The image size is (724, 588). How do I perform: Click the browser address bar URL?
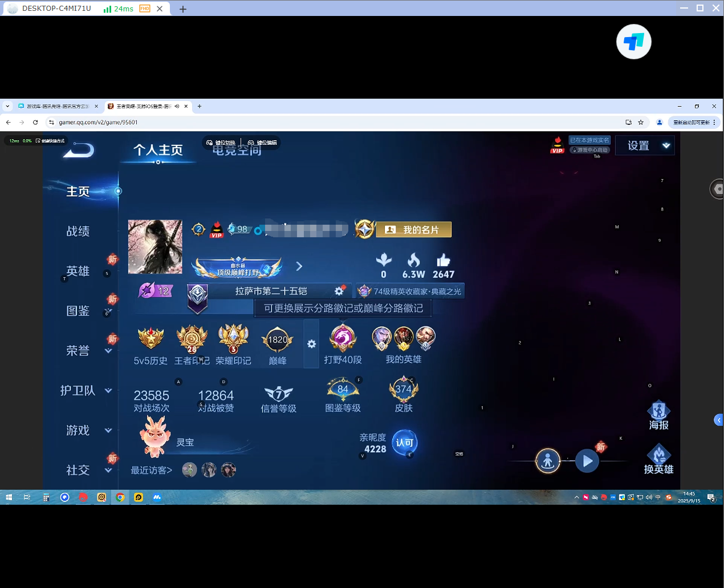pyautogui.click(x=98, y=122)
